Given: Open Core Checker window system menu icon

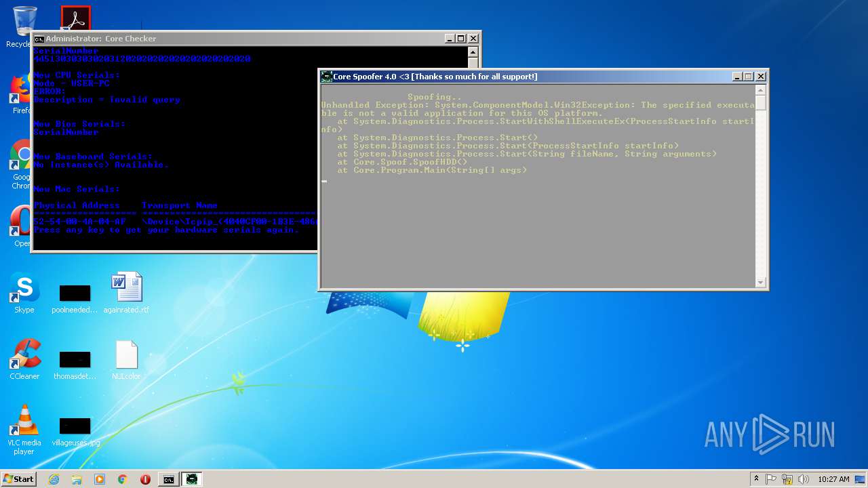Looking at the screenshot, I should (39, 39).
